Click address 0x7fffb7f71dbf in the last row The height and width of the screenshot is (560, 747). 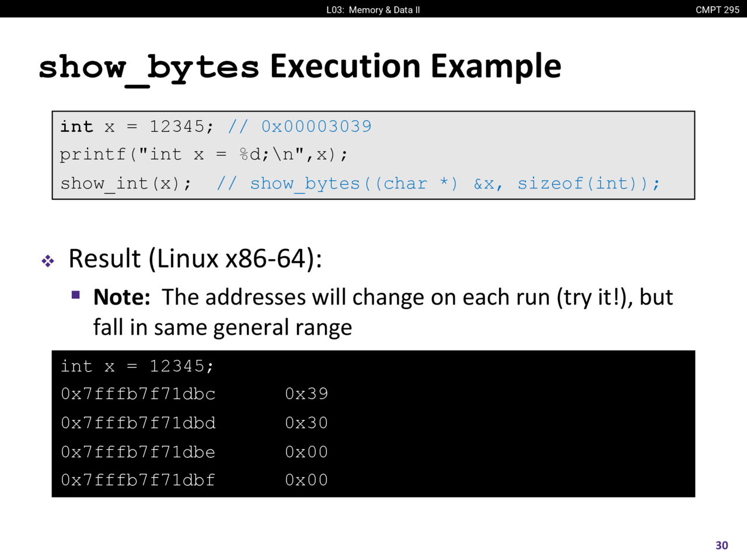pyautogui.click(x=138, y=480)
